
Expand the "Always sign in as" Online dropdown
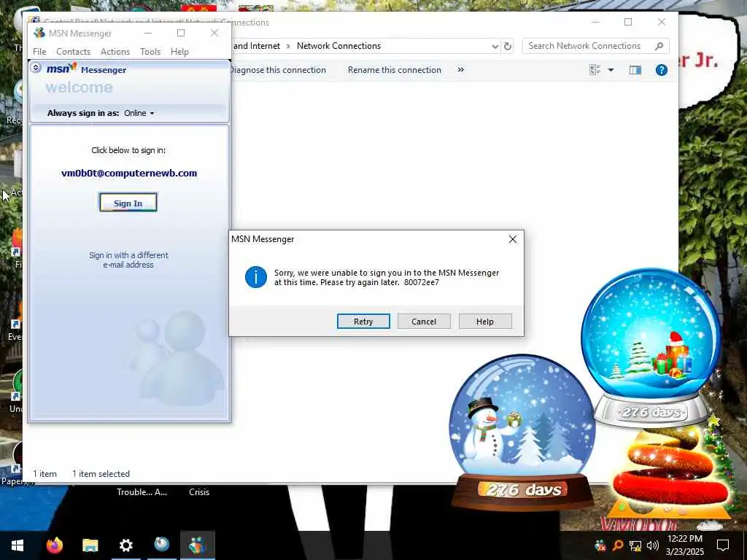(139, 113)
